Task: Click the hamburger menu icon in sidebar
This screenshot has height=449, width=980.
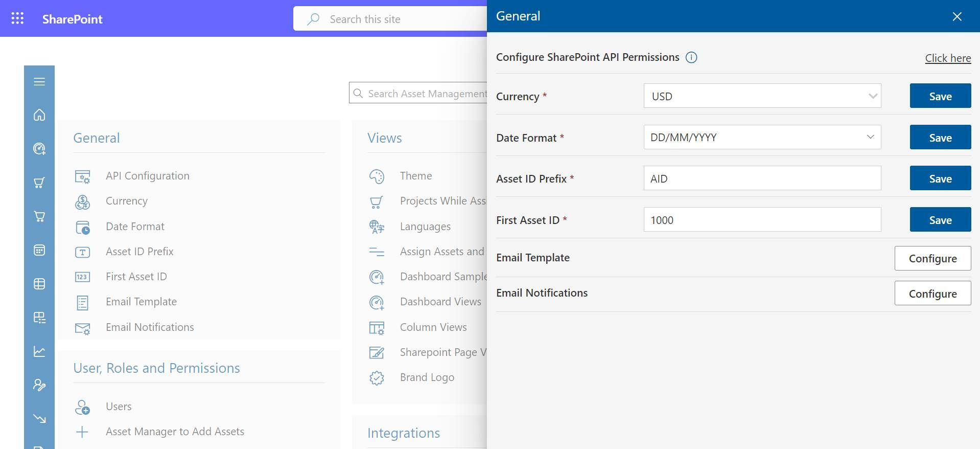Action: click(x=39, y=82)
